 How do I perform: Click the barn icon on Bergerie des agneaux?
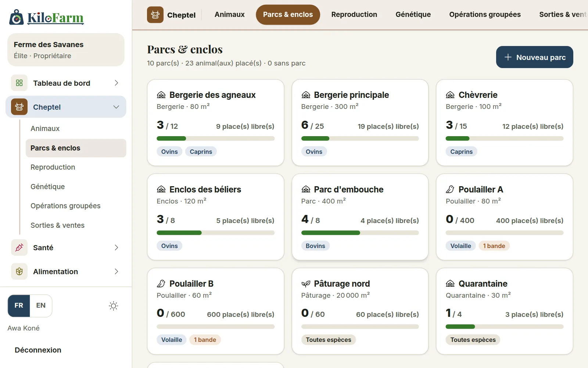click(x=161, y=95)
